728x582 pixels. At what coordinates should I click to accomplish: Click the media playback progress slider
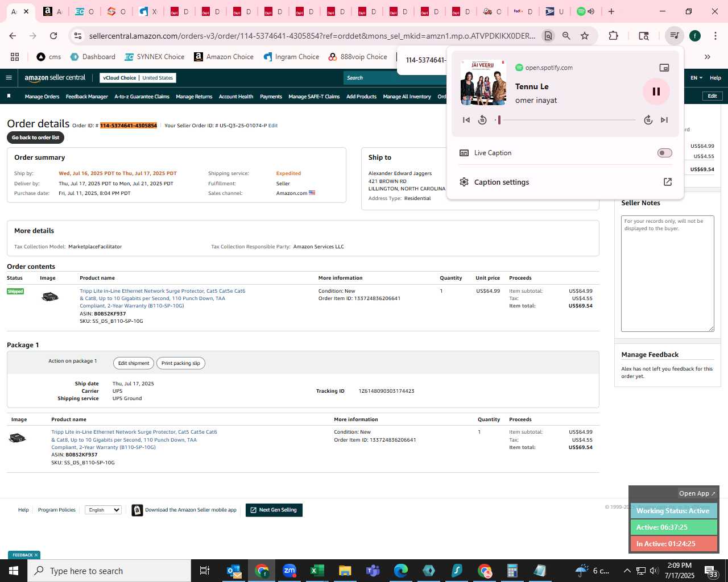(565, 120)
